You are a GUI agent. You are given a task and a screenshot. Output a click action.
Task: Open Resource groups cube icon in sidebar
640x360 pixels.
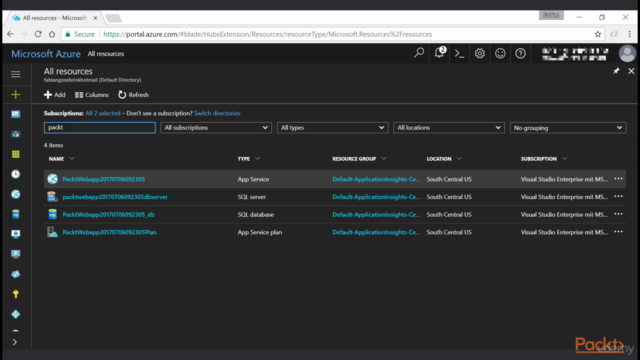(x=16, y=134)
